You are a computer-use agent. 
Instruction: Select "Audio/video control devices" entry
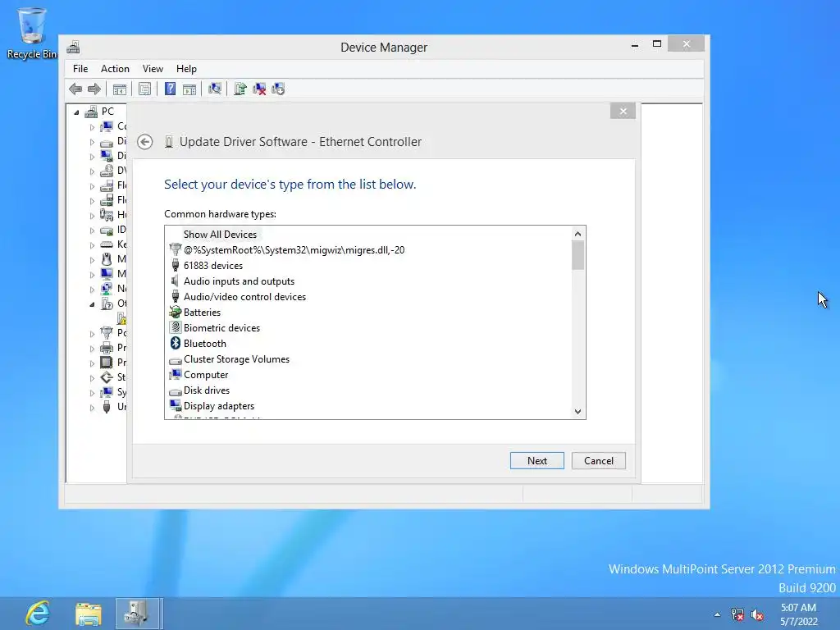(244, 296)
